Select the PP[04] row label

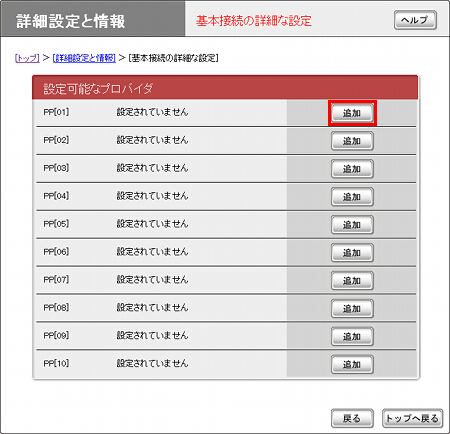point(56,196)
